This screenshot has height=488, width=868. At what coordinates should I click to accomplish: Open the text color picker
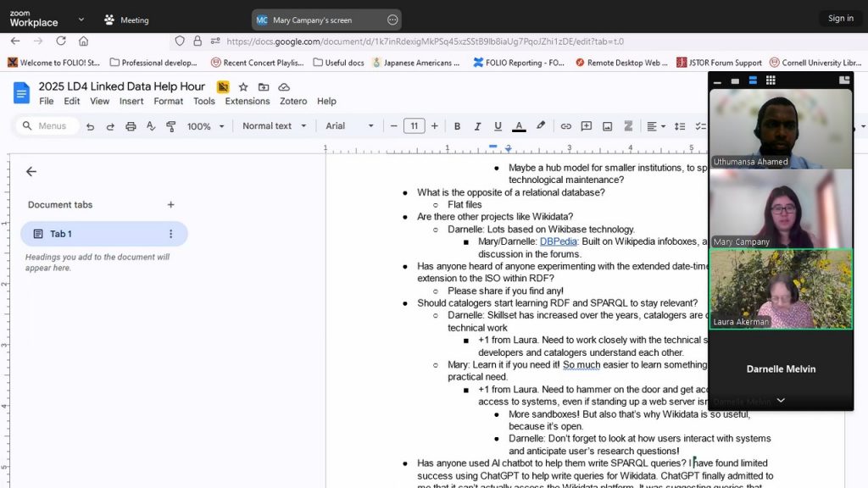coord(519,126)
